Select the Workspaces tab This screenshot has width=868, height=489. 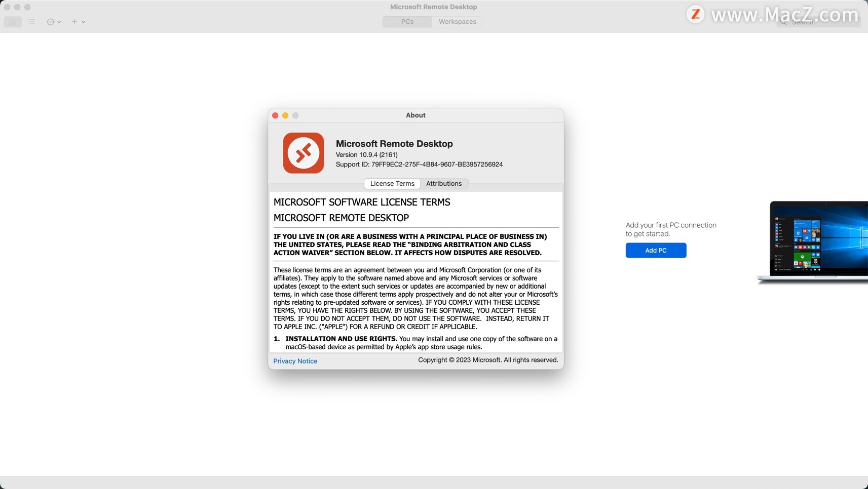pos(457,22)
